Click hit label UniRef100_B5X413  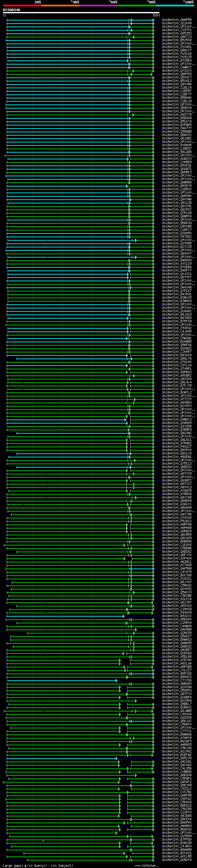click(x=177, y=81)
